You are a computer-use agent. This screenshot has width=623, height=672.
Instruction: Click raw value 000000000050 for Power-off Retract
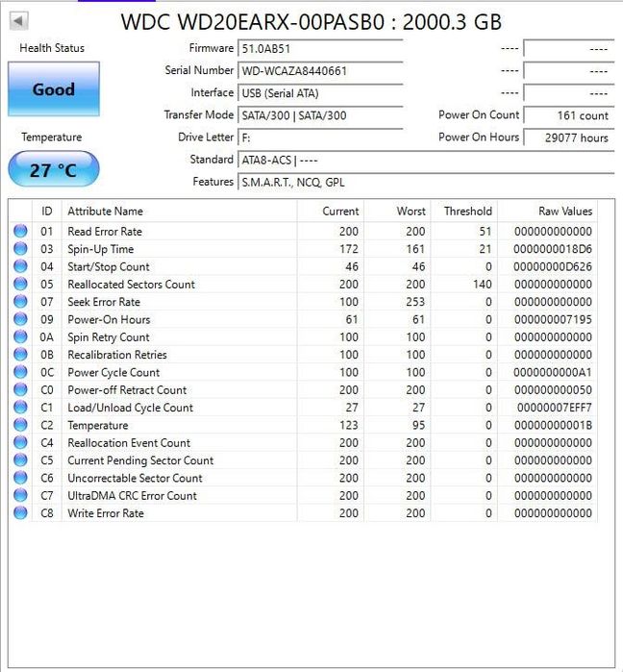(x=553, y=389)
